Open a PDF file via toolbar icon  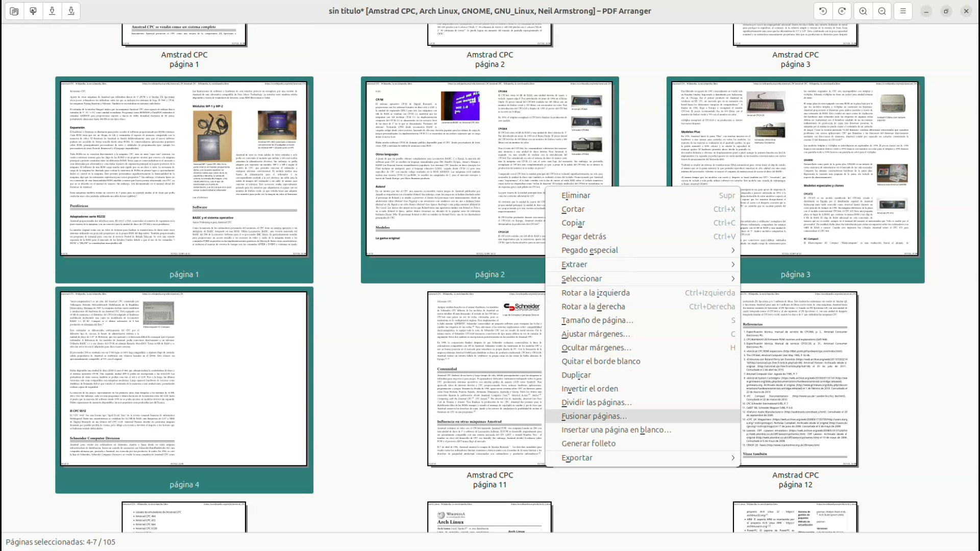click(14, 11)
